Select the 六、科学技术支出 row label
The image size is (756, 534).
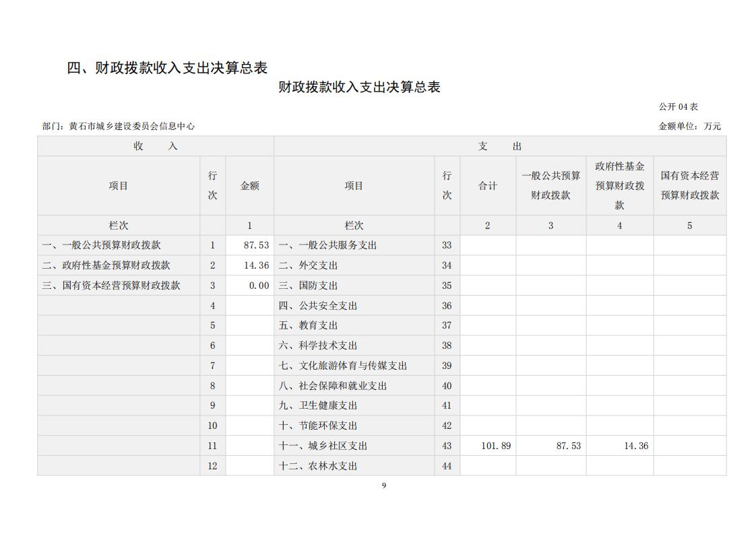(317, 345)
